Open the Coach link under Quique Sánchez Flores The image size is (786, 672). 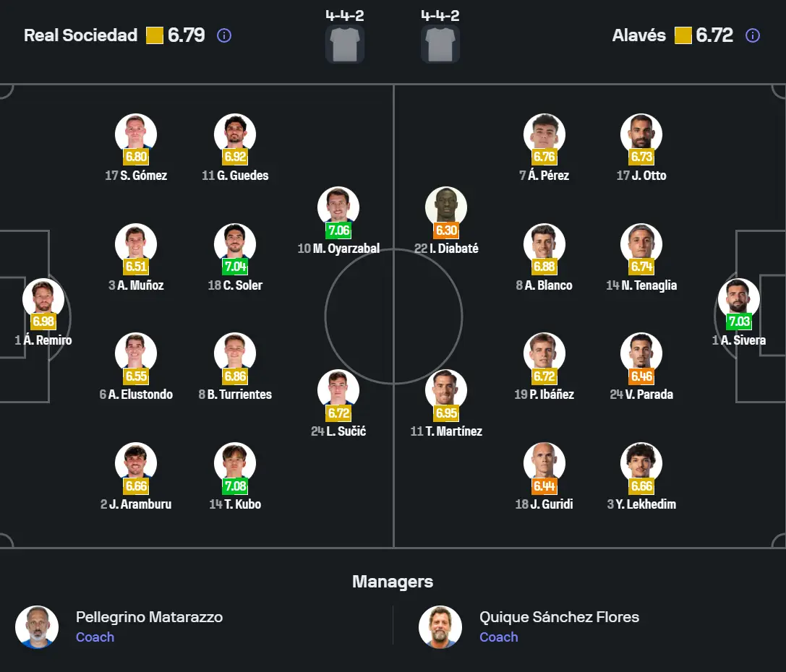point(498,637)
